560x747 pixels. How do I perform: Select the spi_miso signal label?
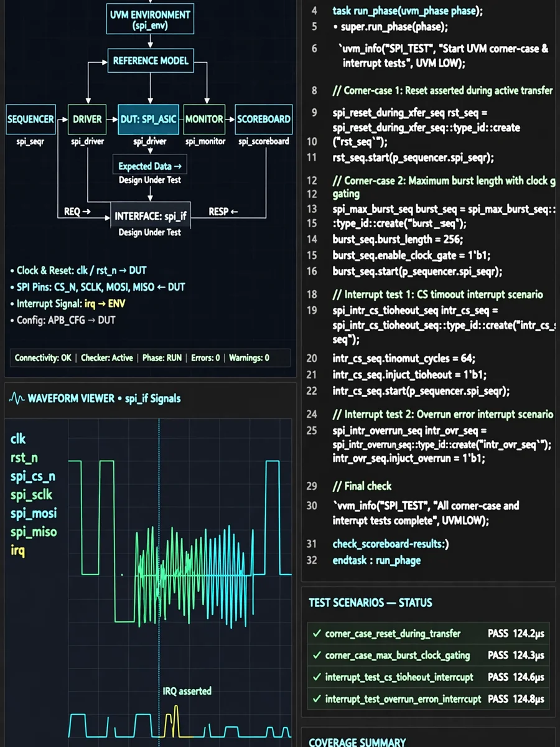click(34, 532)
